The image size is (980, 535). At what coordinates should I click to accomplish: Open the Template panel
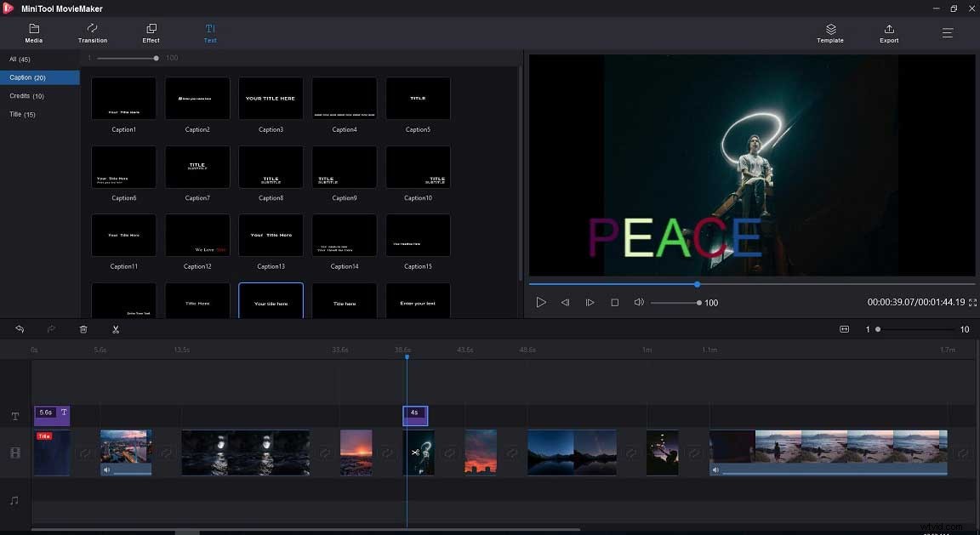click(x=829, y=34)
